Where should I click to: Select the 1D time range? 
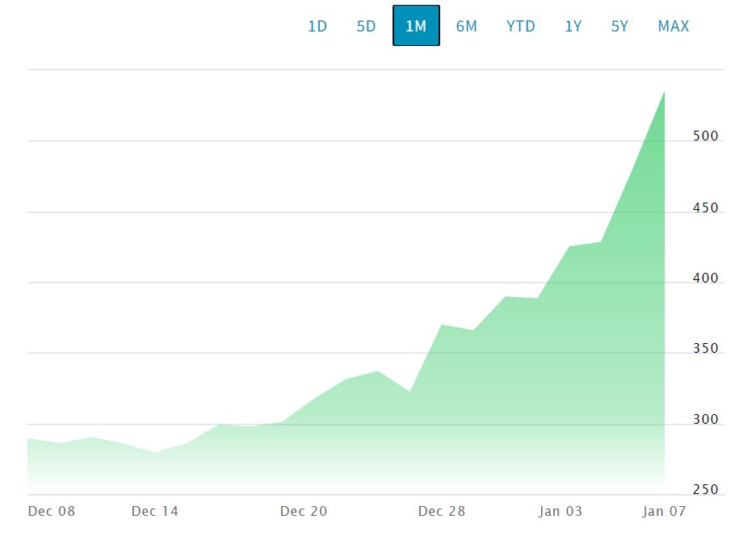point(317,26)
